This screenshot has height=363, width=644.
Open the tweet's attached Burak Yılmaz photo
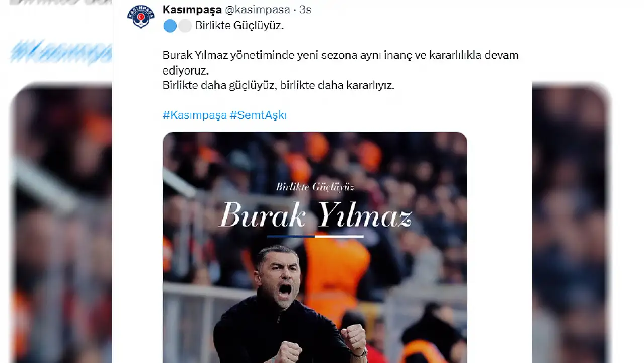coord(315,247)
